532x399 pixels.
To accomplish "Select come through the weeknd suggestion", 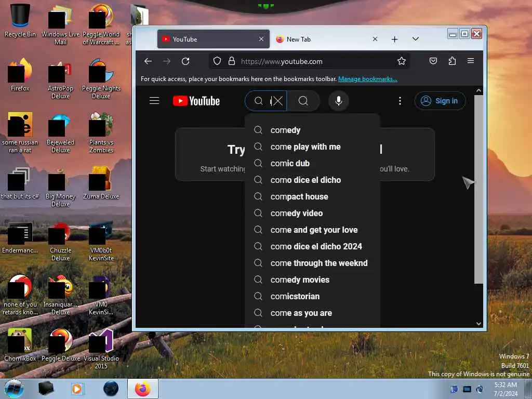I will click(x=312, y=263).
